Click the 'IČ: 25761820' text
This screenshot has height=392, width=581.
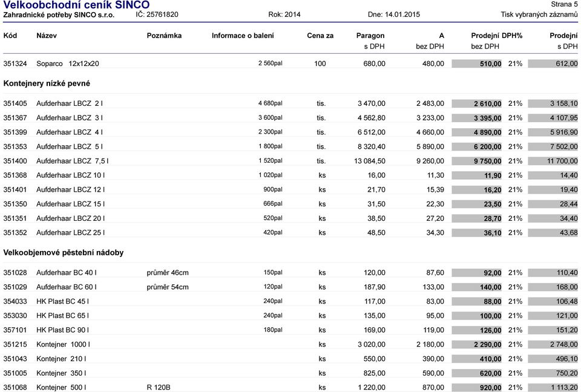pos(157,15)
